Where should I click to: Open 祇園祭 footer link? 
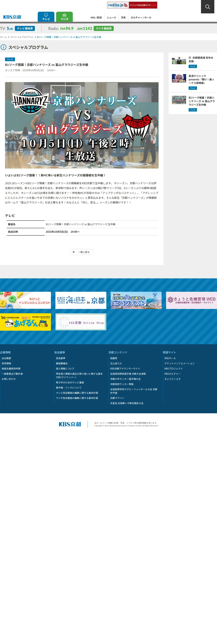(x=114, y=358)
